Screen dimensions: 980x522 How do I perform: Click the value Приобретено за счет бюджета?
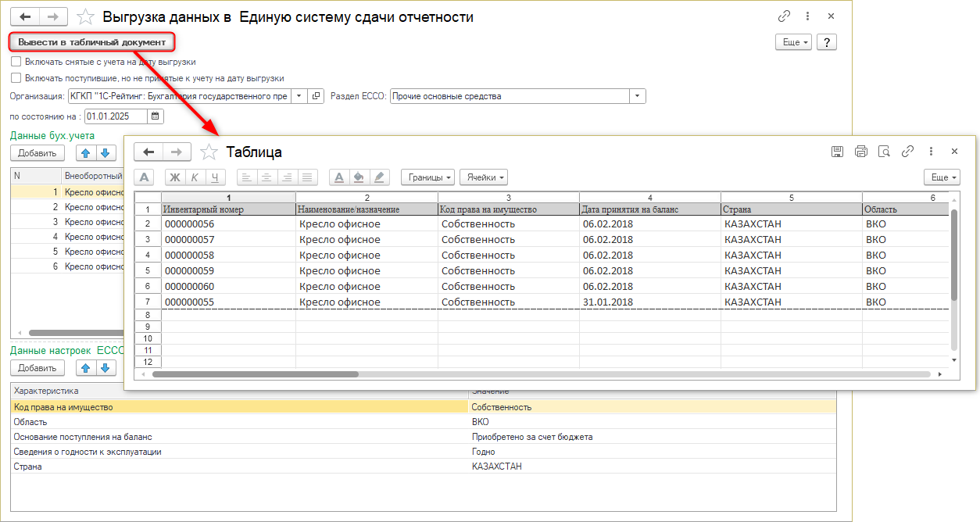point(532,437)
